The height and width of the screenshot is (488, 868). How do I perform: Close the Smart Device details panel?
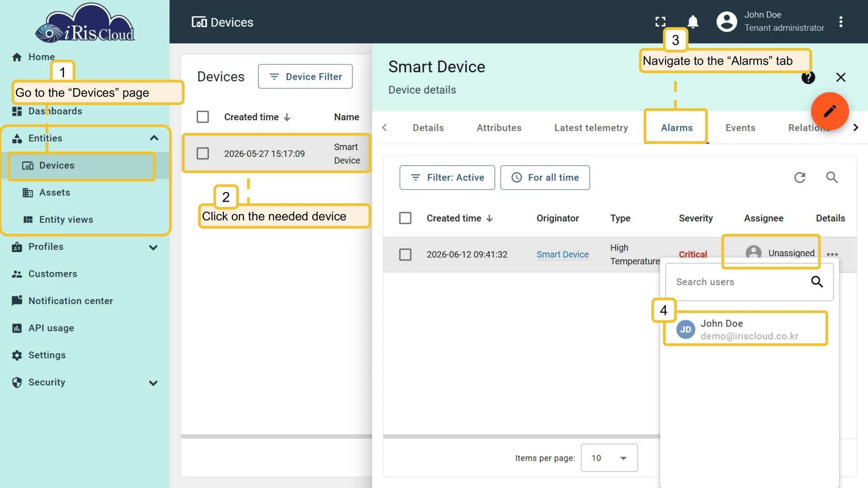point(840,78)
